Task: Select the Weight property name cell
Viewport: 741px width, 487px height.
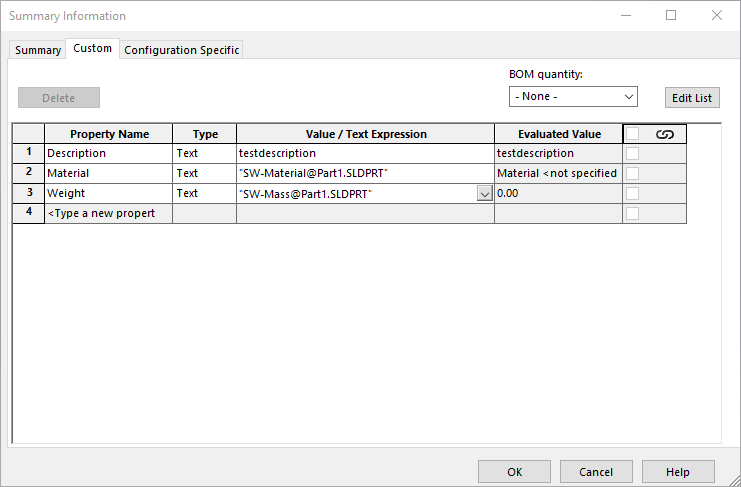Action: (x=109, y=194)
